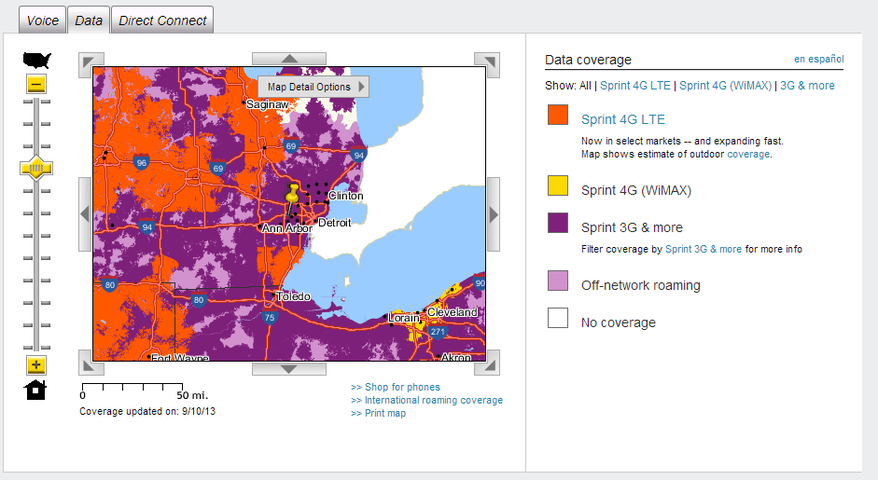Click the Detroit label on the map
Viewport: 878px width, 480px height.
(334, 222)
